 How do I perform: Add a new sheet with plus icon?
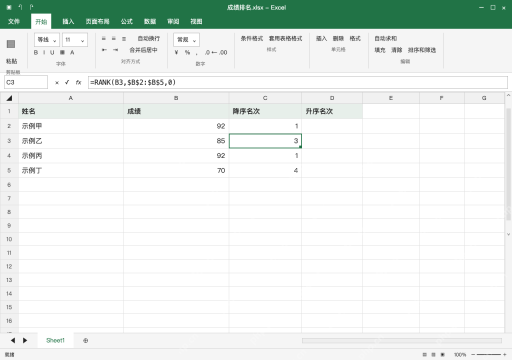(x=86, y=341)
